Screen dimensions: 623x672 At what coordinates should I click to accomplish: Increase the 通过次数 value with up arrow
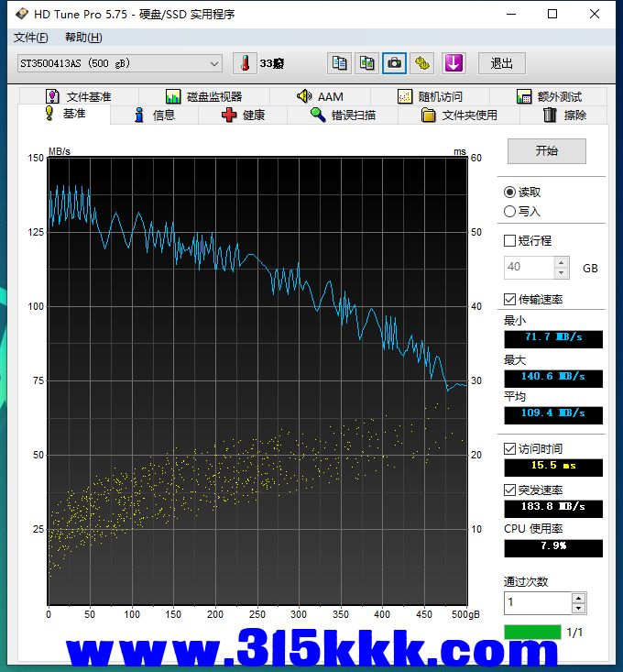[578, 599]
